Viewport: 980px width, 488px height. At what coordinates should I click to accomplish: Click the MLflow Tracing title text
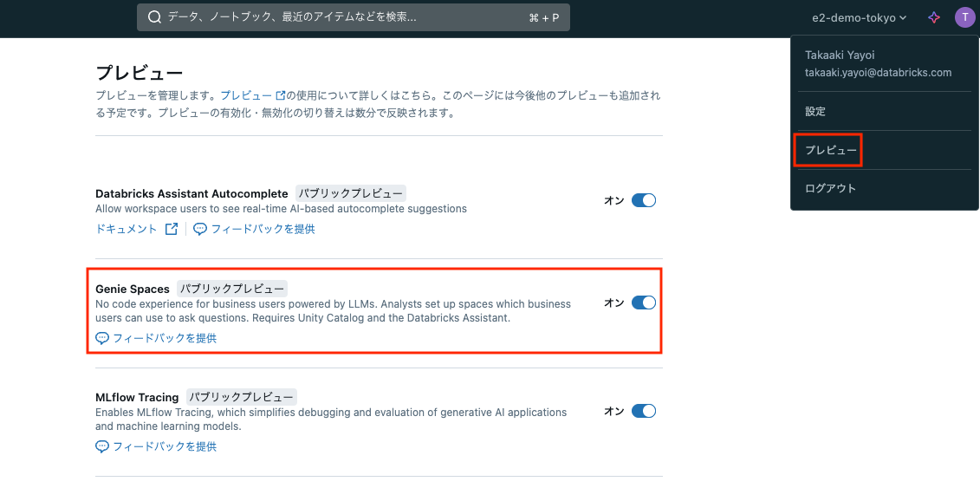138,397
